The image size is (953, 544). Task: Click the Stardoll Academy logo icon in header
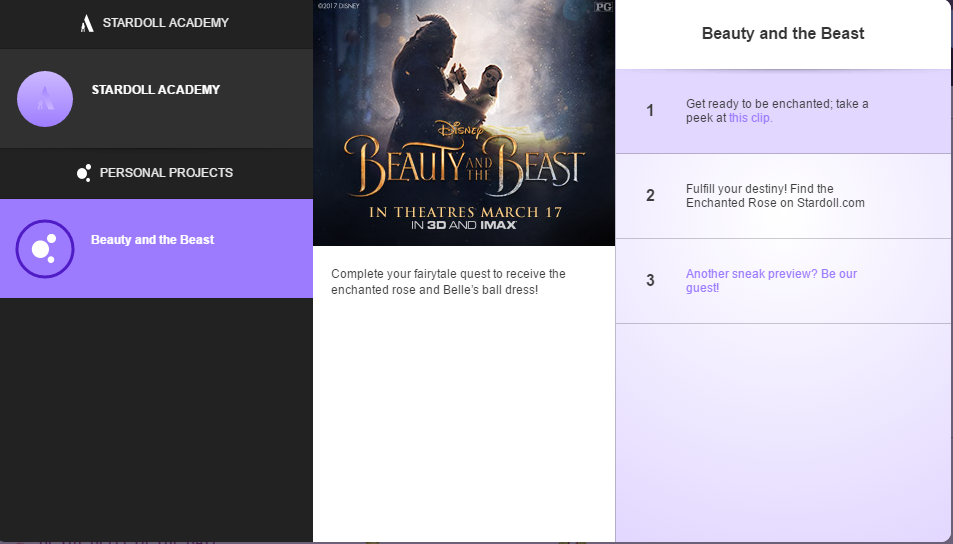[87, 23]
